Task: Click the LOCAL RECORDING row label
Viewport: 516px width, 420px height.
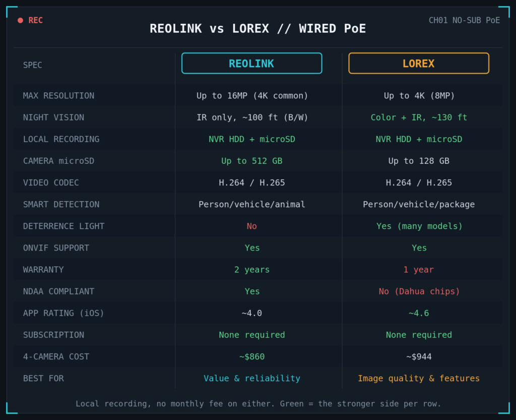Action: pos(61,139)
